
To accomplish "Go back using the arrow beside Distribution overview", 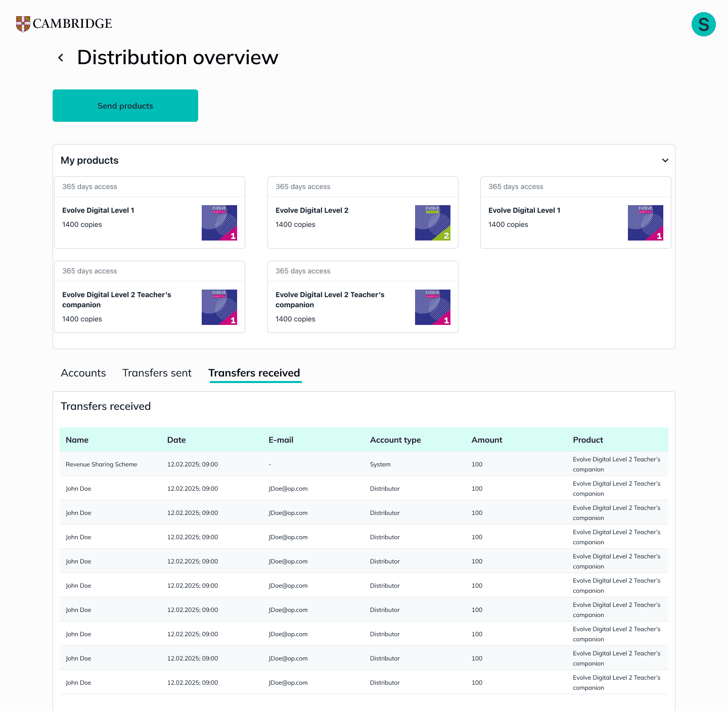I will click(x=61, y=58).
